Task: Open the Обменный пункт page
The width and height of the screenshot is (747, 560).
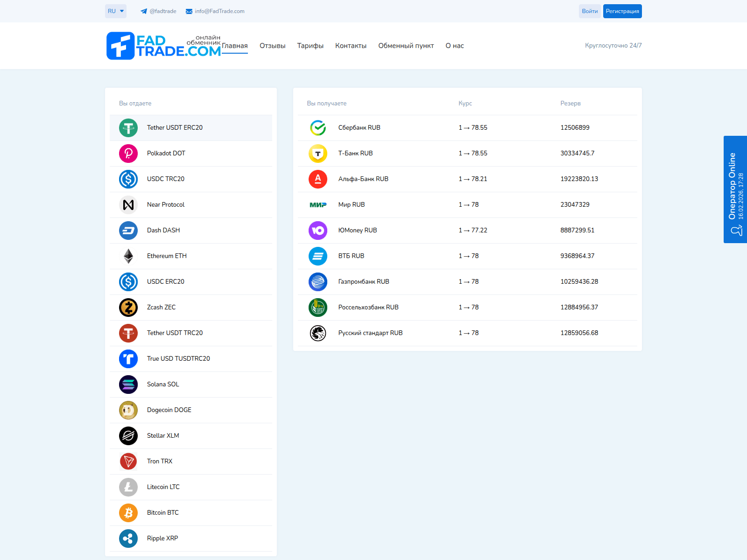Action: [x=406, y=46]
